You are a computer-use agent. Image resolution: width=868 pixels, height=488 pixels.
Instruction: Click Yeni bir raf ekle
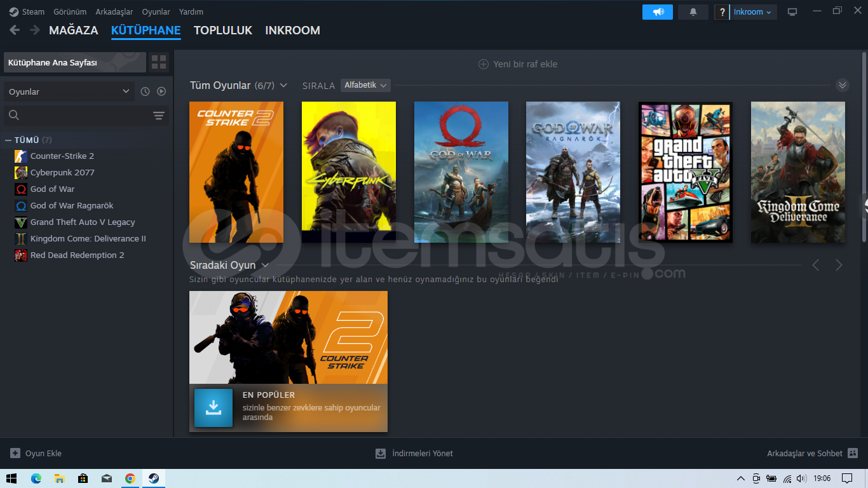518,64
